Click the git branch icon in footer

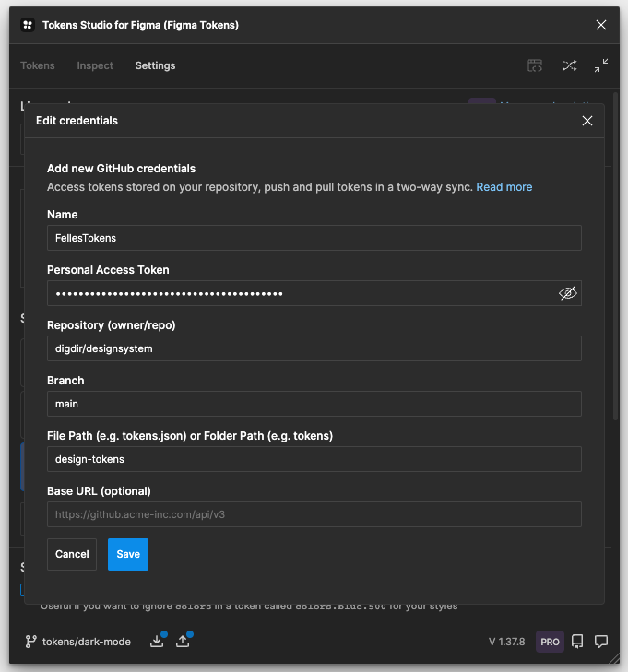point(30,642)
